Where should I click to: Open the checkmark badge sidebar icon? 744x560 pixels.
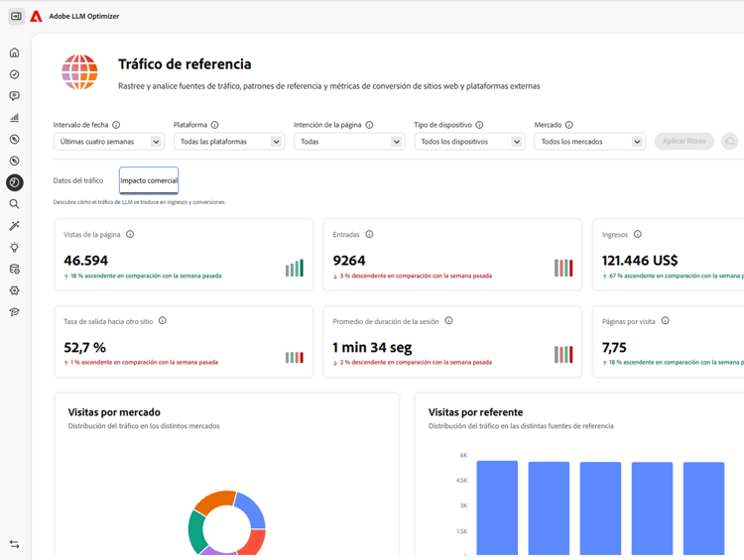(x=15, y=74)
